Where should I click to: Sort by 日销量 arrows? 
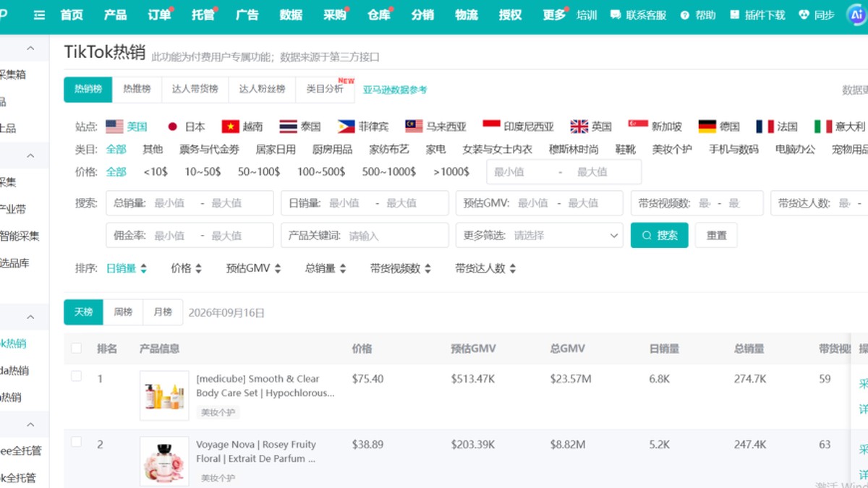point(144,268)
